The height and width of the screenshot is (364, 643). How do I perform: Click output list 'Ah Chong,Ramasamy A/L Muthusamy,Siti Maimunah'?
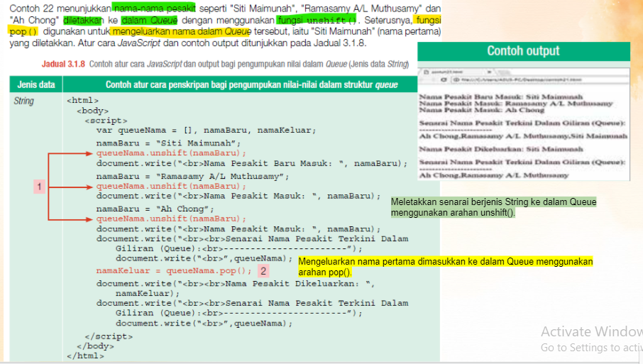(x=523, y=136)
